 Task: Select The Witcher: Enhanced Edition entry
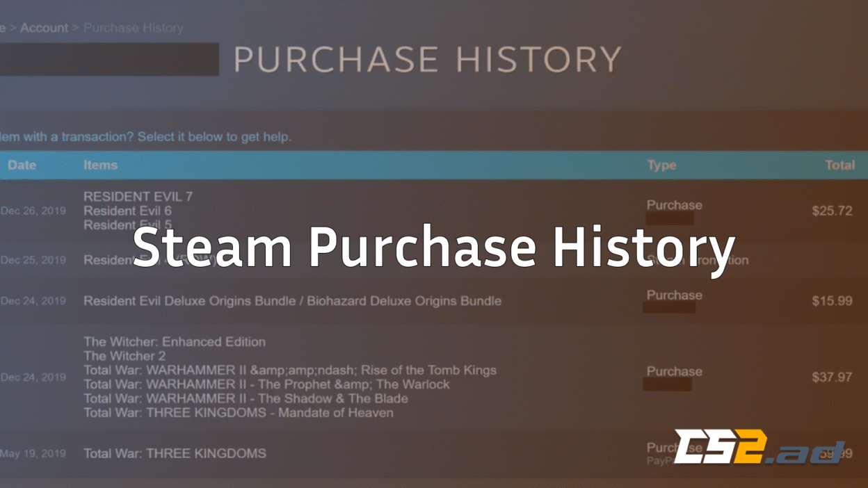point(174,342)
